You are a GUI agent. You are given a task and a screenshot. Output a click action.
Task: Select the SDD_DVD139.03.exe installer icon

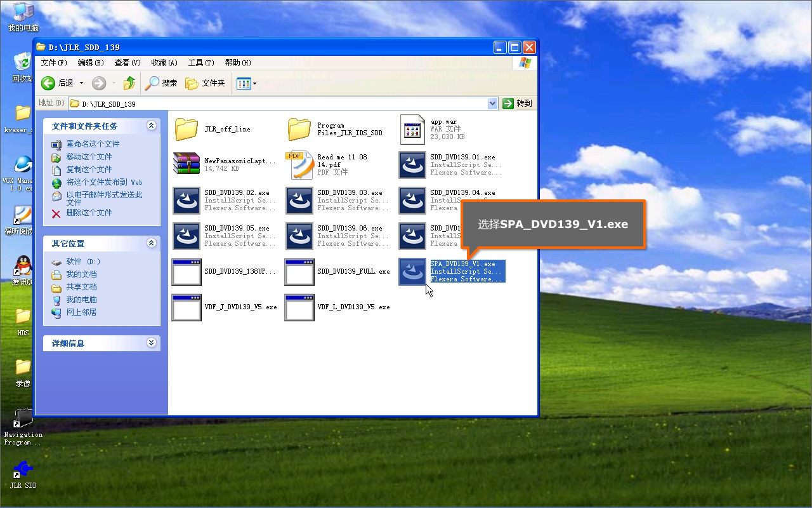pos(299,201)
